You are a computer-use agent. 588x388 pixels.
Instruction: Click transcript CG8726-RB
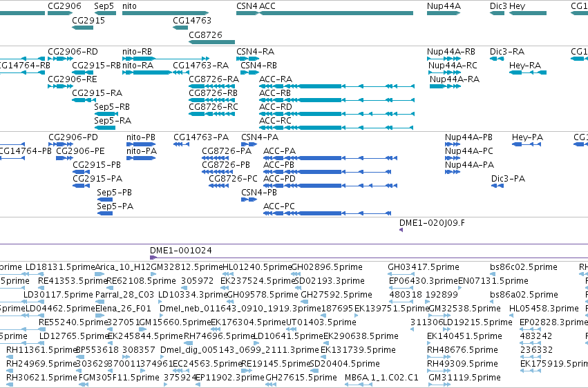(x=213, y=93)
